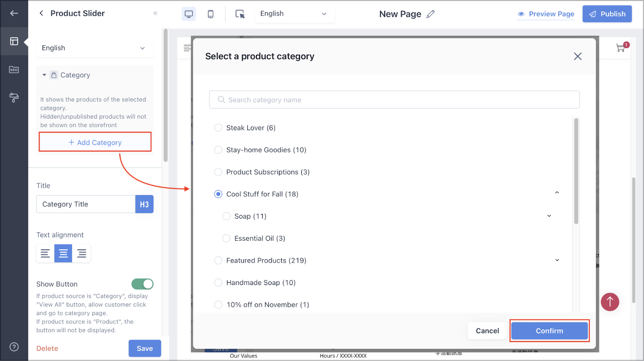Toggle the Show Button switch
The height and width of the screenshot is (361, 644).
coord(142,284)
